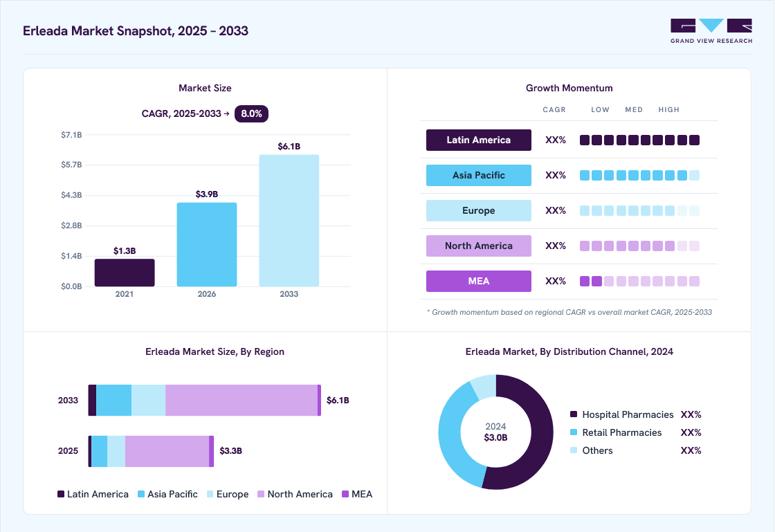Click Latin America legend swatch
Viewport: 775px width, 532px height.
[61, 494]
